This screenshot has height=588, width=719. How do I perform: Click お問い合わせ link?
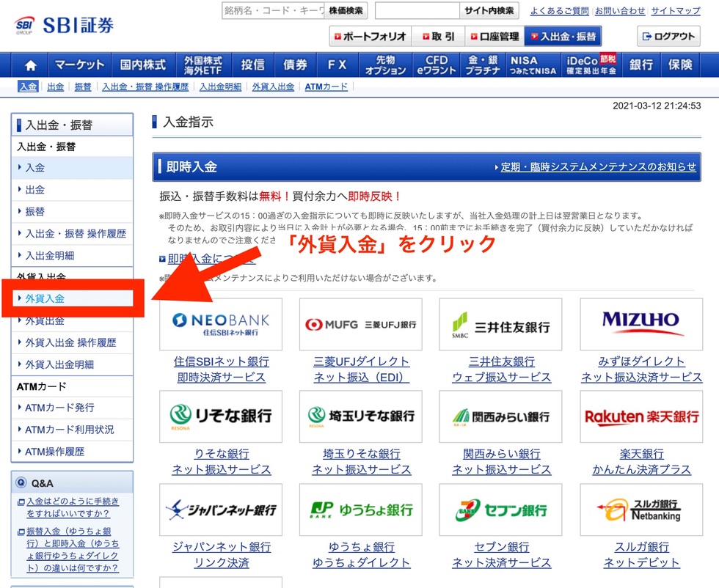(619, 10)
